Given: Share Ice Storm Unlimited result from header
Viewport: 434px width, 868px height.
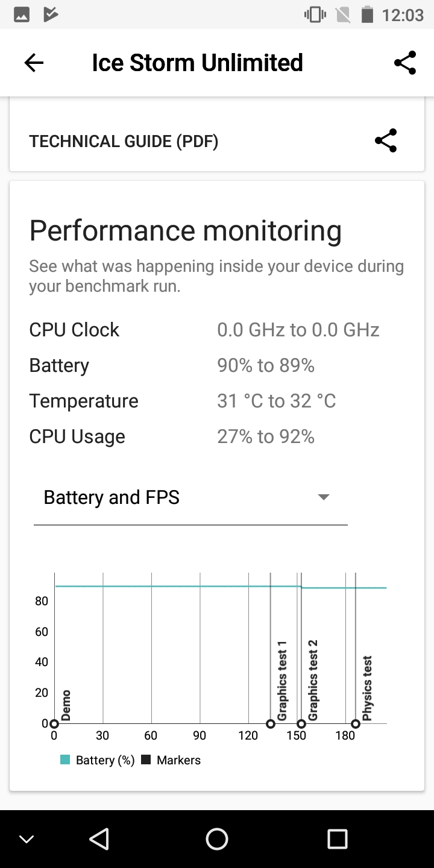Looking at the screenshot, I should coord(405,63).
